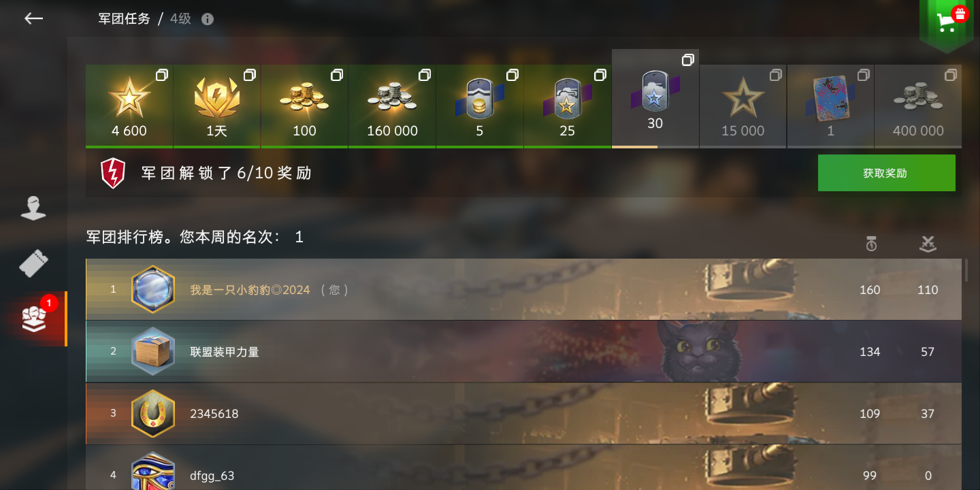Select the 4 600 star reward tile
Screen dimensions: 980x490
coord(129,106)
